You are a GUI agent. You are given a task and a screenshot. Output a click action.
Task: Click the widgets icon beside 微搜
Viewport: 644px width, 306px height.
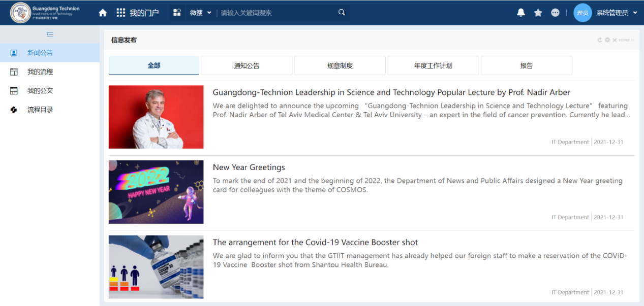point(177,13)
